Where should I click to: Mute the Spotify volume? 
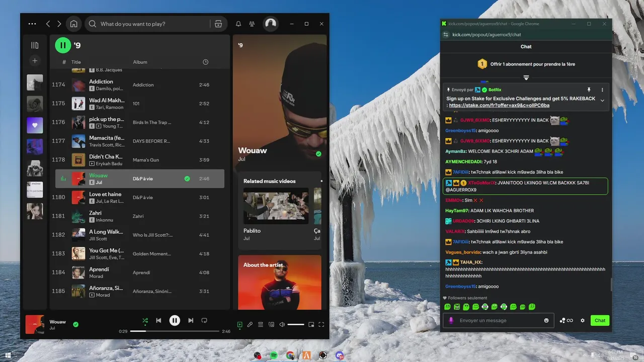(x=282, y=325)
